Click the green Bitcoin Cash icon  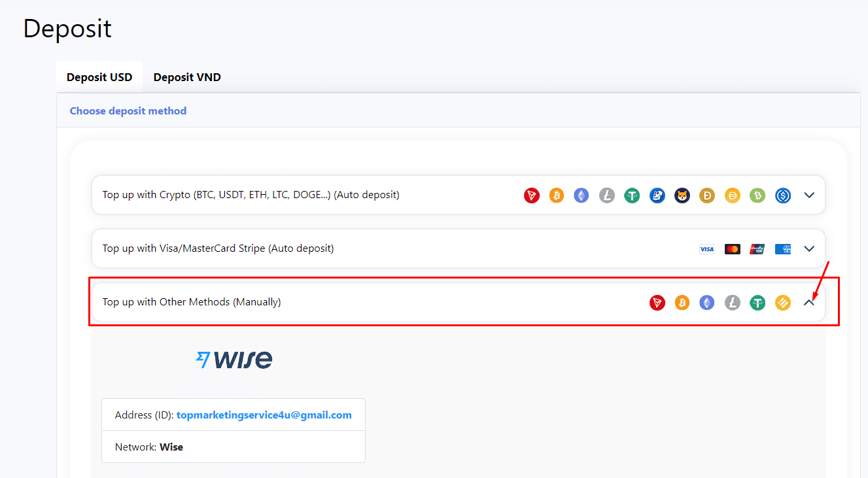click(x=757, y=195)
